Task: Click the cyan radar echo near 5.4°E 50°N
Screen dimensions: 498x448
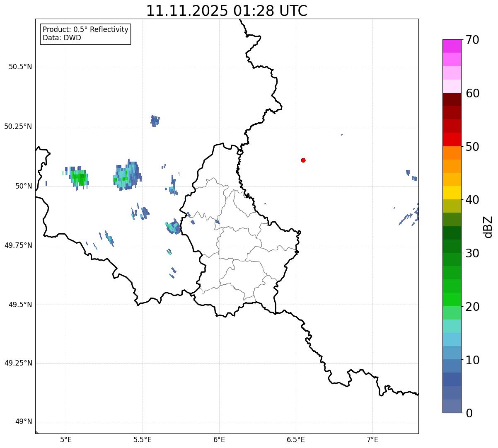Action: click(127, 176)
